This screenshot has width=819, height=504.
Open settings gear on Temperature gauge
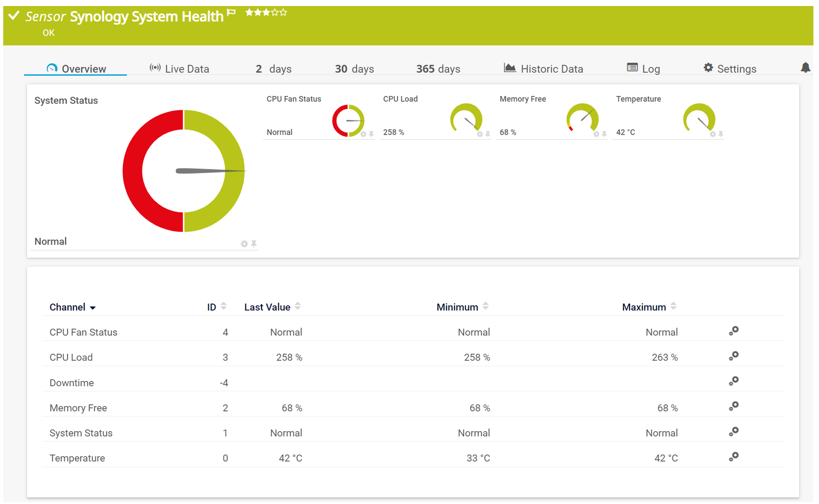713,134
